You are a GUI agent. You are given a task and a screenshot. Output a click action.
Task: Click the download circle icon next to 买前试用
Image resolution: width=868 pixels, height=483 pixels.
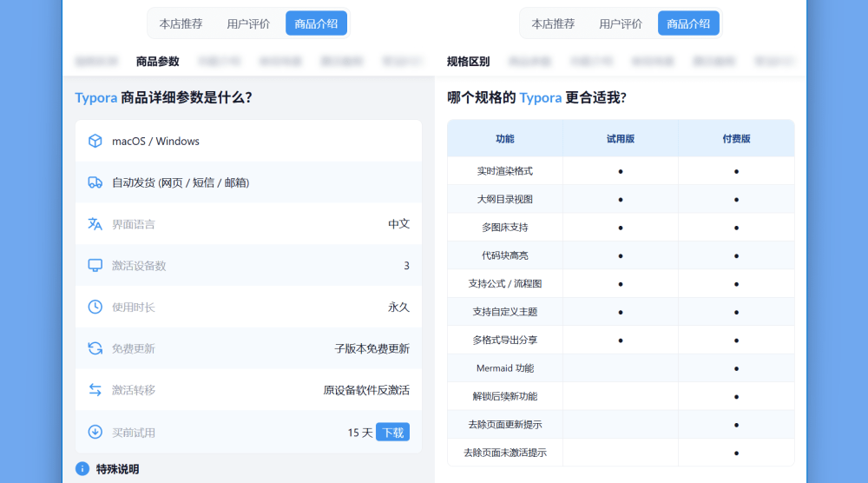(x=95, y=432)
